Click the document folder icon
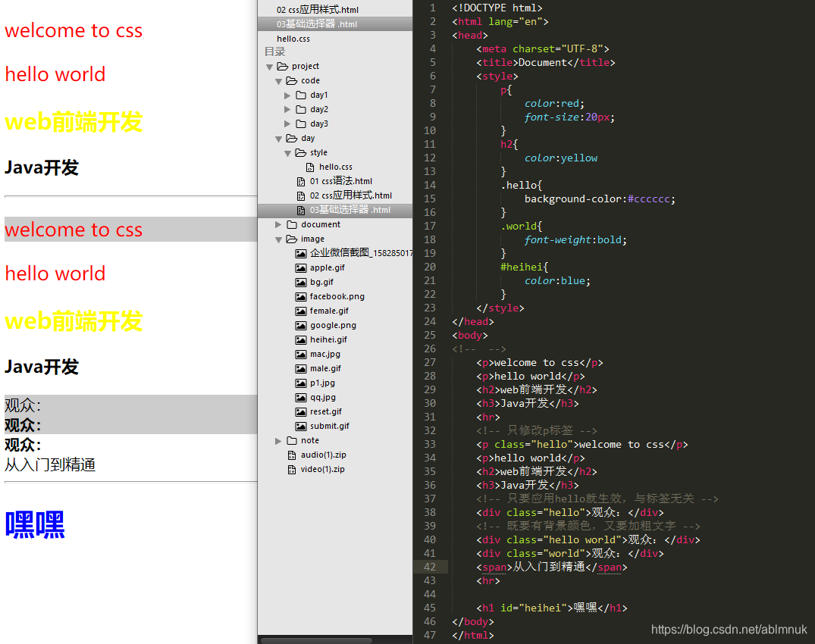 [292, 224]
